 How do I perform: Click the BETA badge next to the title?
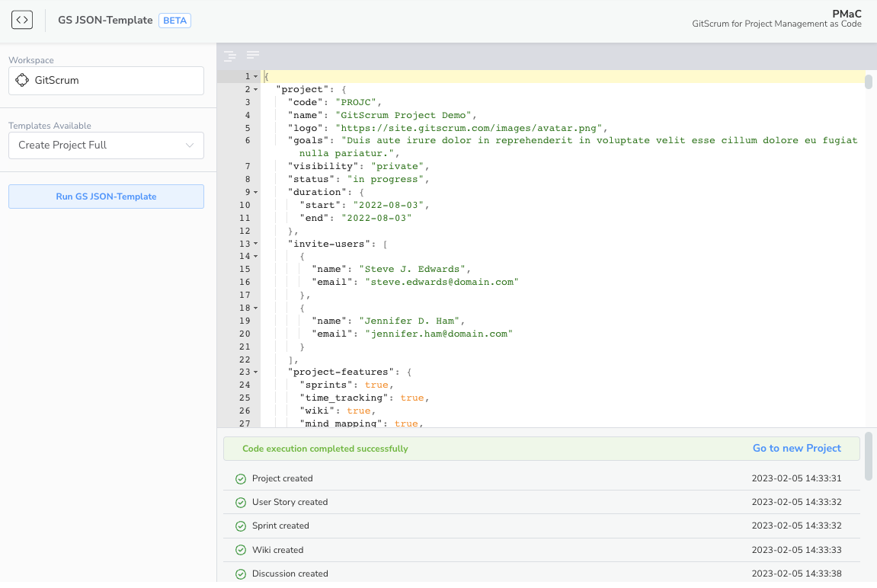(x=174, y=20)
